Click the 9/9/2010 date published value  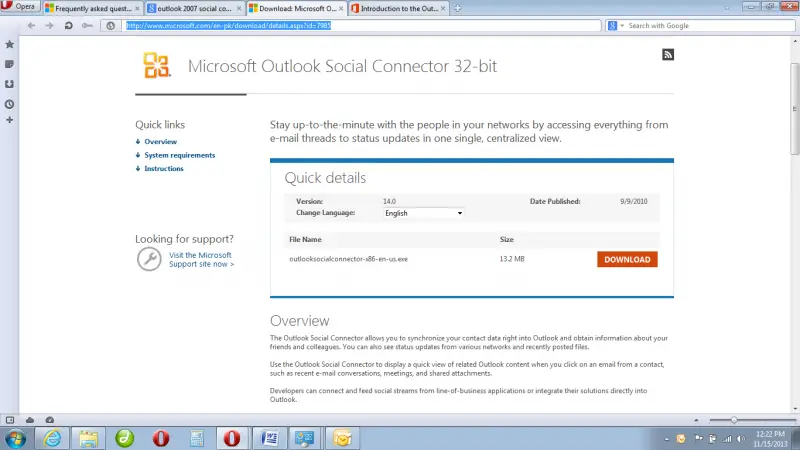pos(634,202)
